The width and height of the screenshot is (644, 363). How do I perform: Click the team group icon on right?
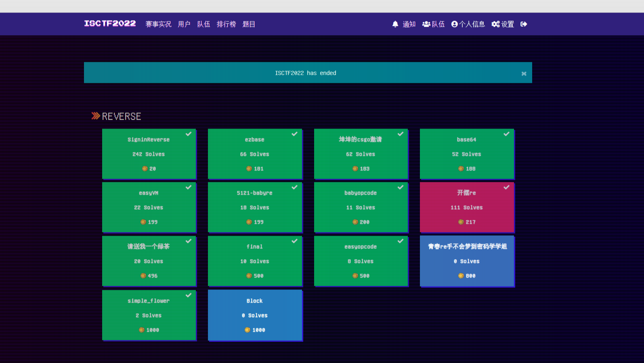426,24
